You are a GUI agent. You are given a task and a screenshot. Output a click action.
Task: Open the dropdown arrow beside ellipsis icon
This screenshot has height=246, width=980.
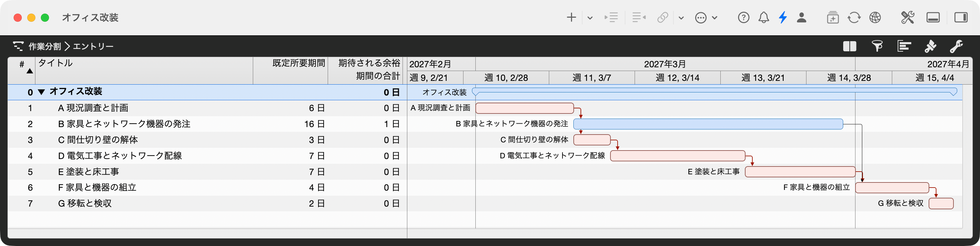(x=715, y=18)
